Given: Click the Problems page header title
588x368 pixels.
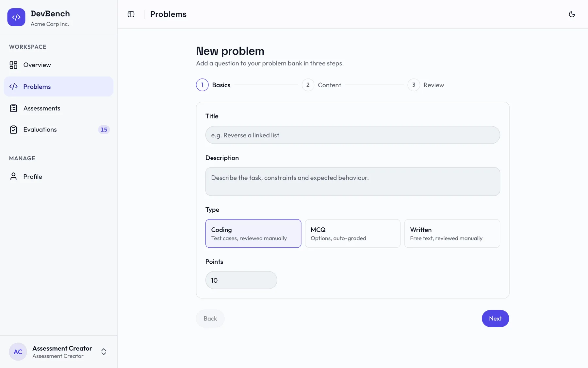Looking at the screenshot, I should point(168,14).
